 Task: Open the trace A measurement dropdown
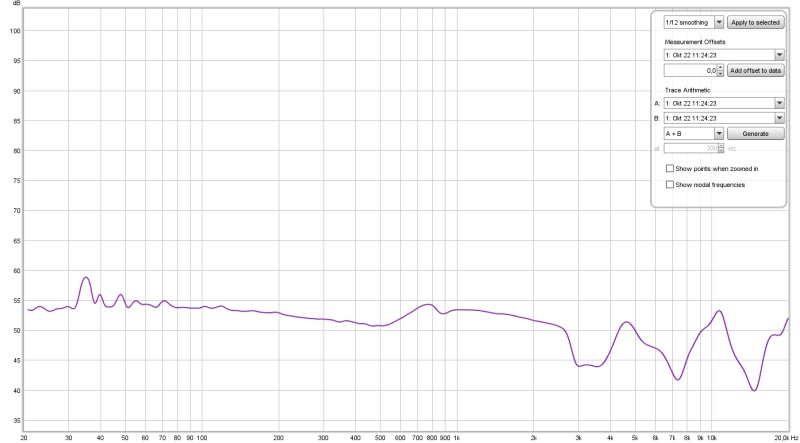778,102
